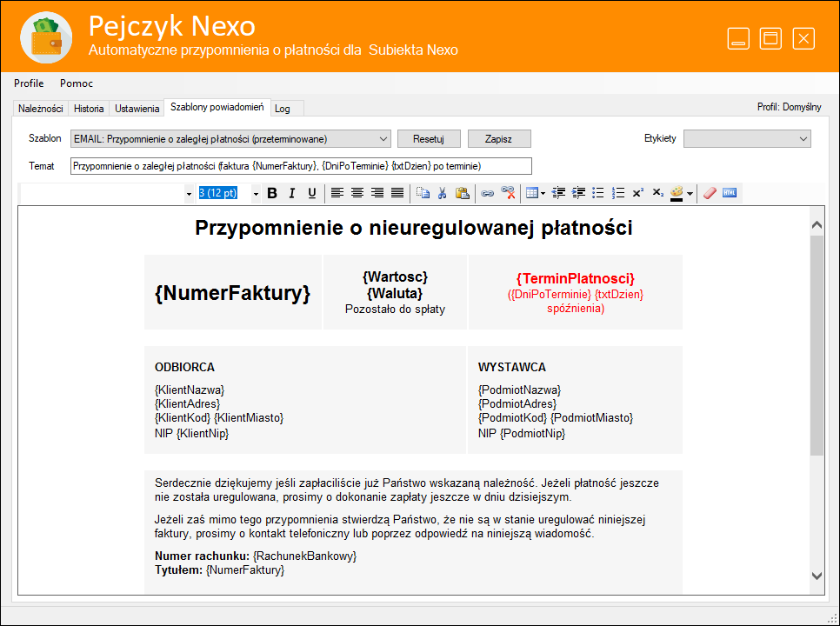Screen dimensions: 840x626
Task: Click into the Temat subject field
Action: coord(301,166)
